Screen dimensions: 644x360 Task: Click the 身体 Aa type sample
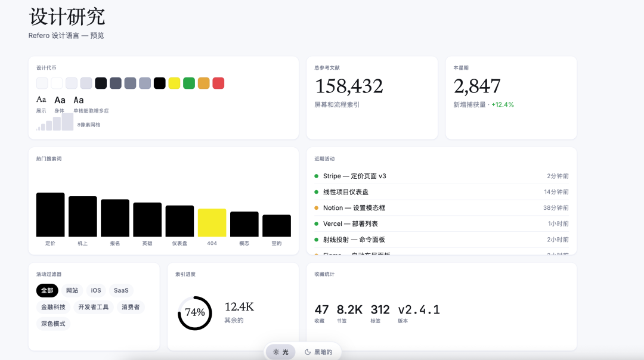point(60,100)
